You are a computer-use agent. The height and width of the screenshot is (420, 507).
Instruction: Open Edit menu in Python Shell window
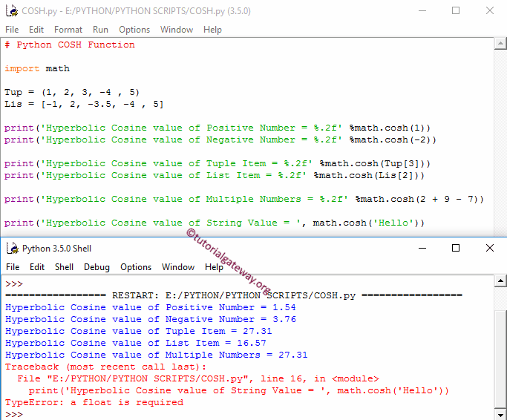point(37,267)
